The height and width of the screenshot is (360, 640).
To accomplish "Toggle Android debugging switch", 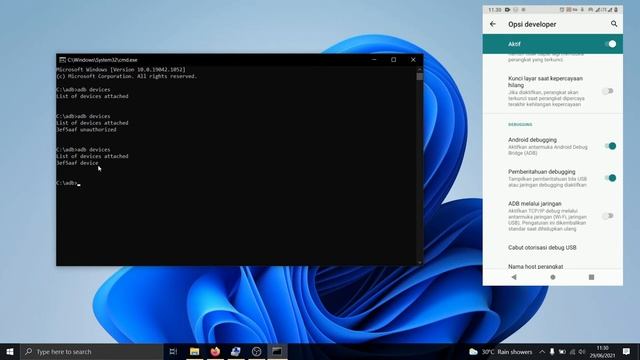I will [610, 146].
